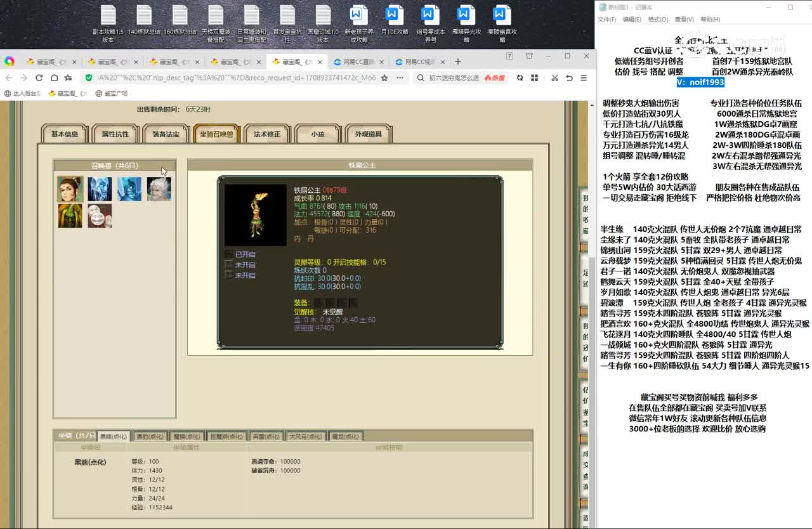Click the browser back arrow

[x=8, y=78]
